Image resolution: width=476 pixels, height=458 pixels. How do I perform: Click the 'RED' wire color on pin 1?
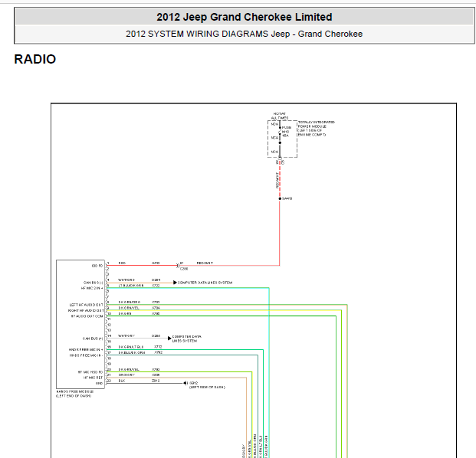(x=122, y=263)
